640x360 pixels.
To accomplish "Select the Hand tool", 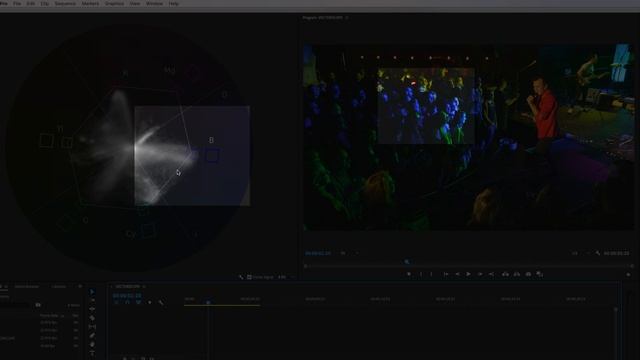I will pyautogui.click(x=92, y=344).
